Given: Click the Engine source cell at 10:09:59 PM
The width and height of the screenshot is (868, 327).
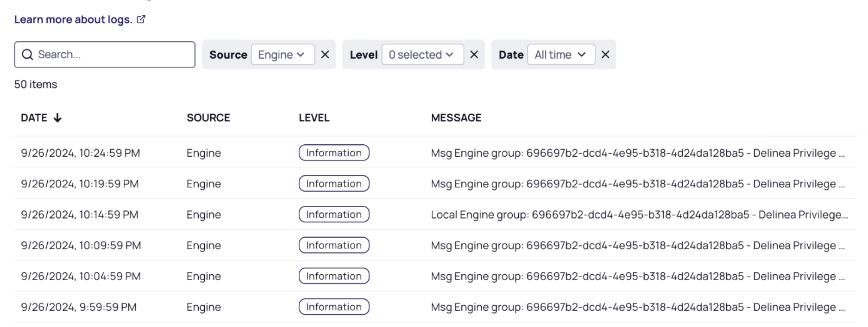Looking at the screenshot, I should [x=203, y=246].
